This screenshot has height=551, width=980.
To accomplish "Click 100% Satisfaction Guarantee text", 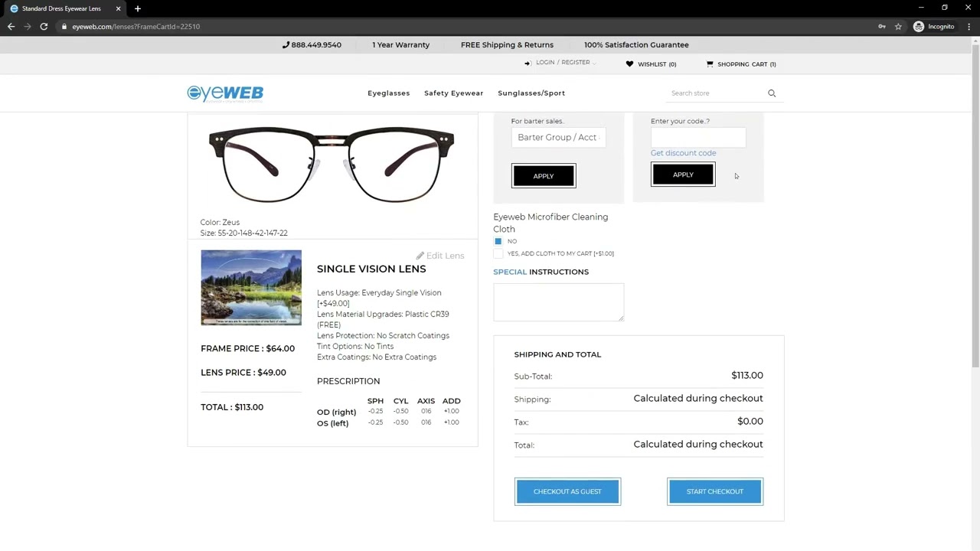I will 636,45.
